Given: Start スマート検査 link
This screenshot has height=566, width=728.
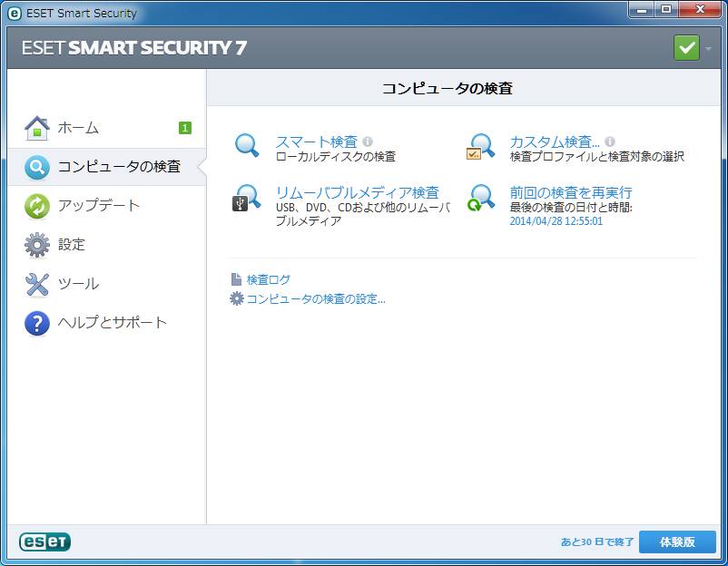Looking at the screenshot, I should click(x=317, y=141).
